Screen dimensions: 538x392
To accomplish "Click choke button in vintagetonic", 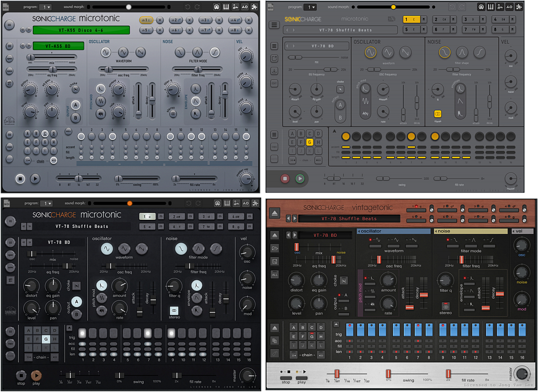I will (x=343, y=281).
